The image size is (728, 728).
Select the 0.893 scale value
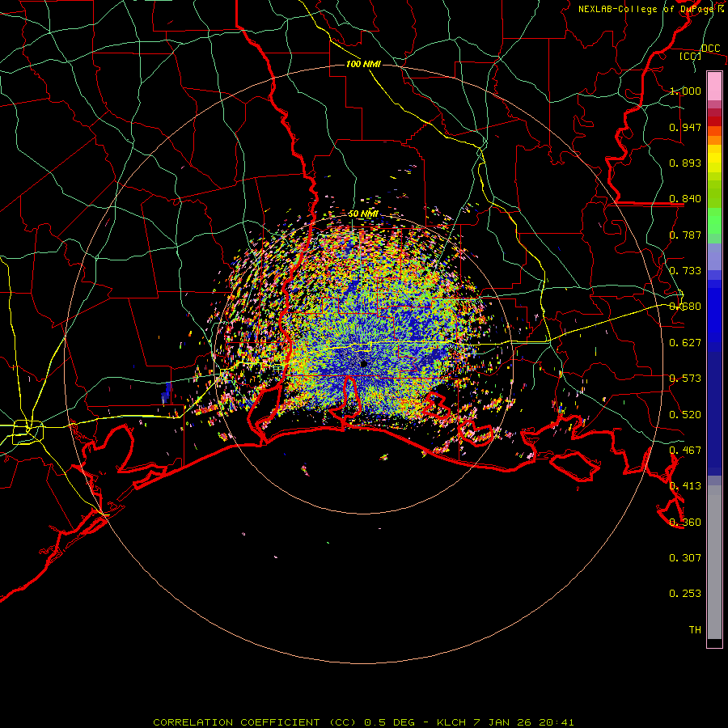pyautogui.click(x=685, y=163)
